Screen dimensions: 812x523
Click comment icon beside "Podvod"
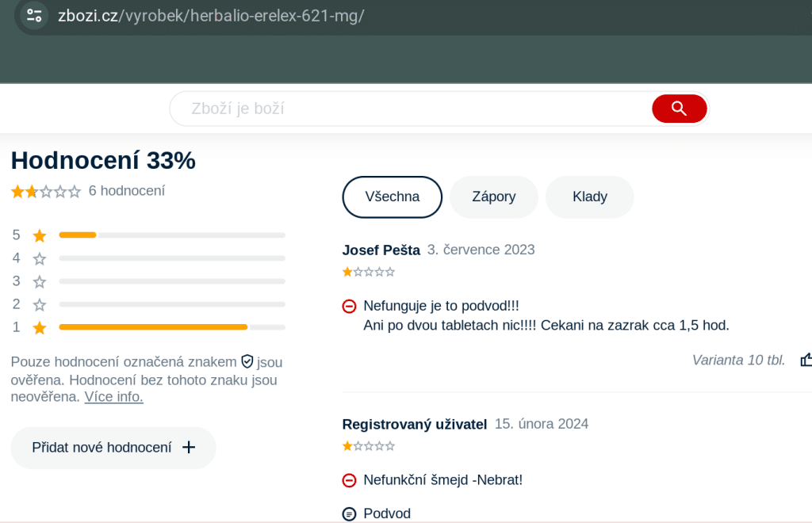point(350,514)
